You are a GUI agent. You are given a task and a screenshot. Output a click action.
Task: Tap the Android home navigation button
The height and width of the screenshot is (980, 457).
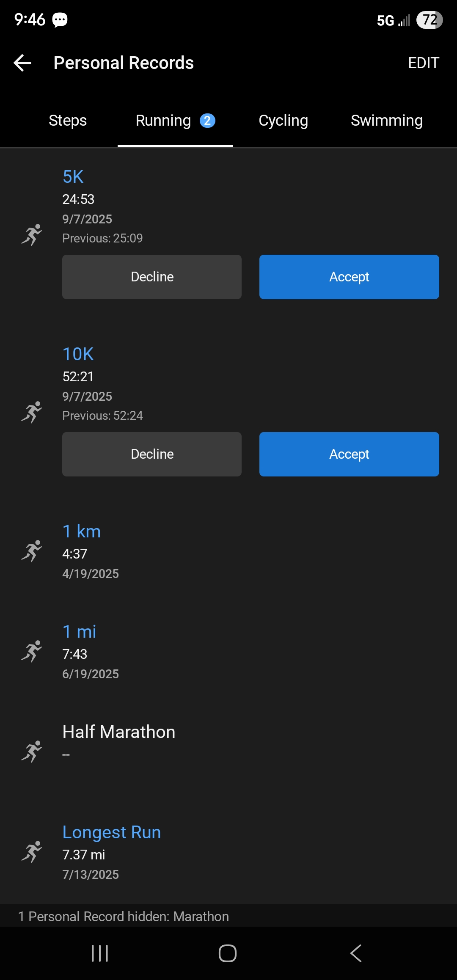pyautogui.click(x=228, y=953)
